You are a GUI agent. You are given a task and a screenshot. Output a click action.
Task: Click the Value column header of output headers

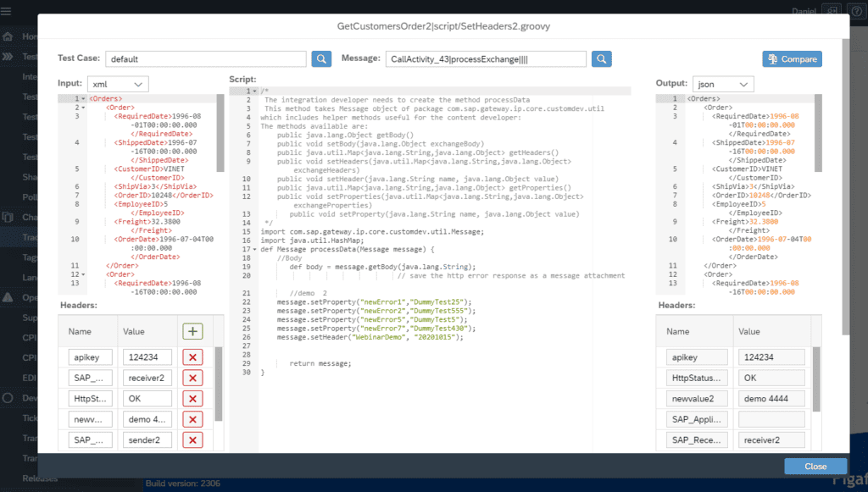[749, 332]
